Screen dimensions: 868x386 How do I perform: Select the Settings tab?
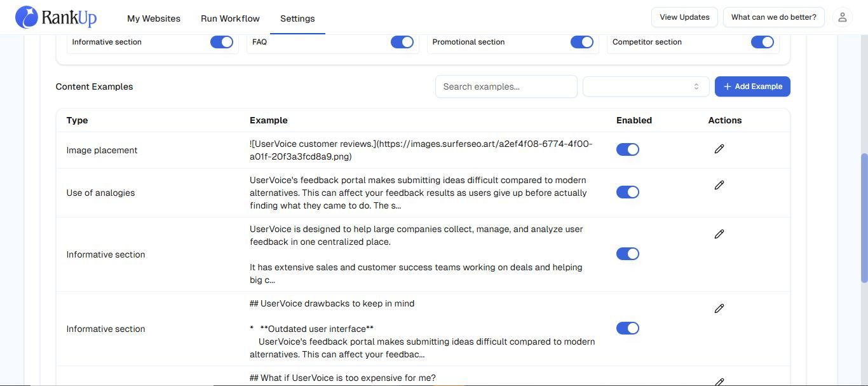click(297, 18)
